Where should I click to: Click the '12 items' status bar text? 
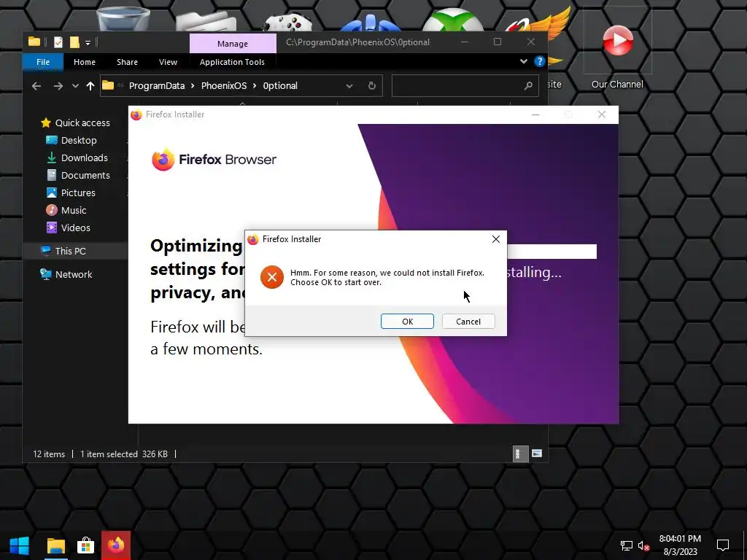(49, 454)
